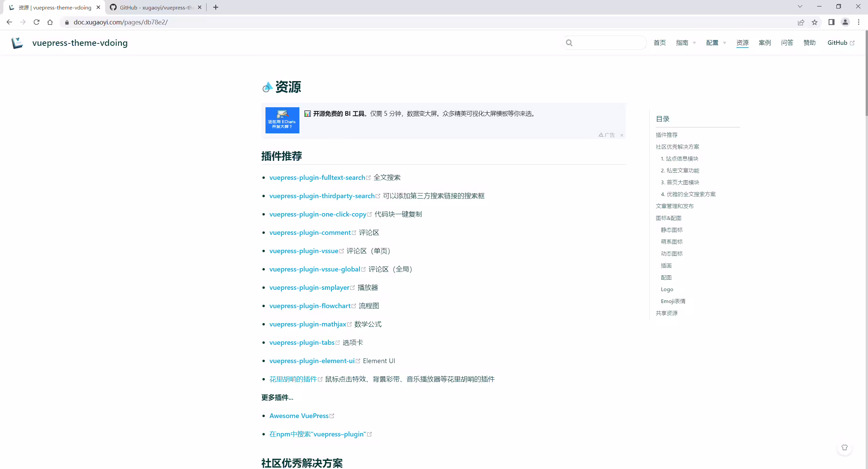Reload the current page
This screenshot has width=868, height=469.
pos(37,22)
